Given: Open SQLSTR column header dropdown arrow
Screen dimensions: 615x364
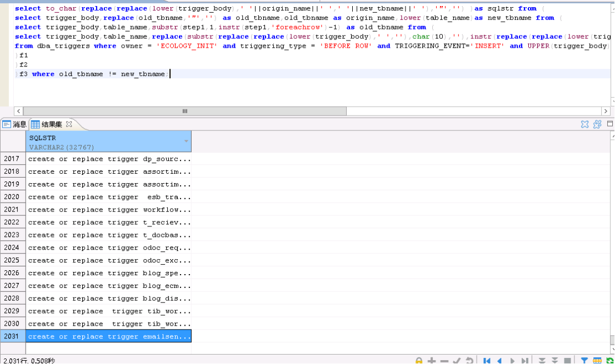Looking at the screenshot, I should click(186, 141).
